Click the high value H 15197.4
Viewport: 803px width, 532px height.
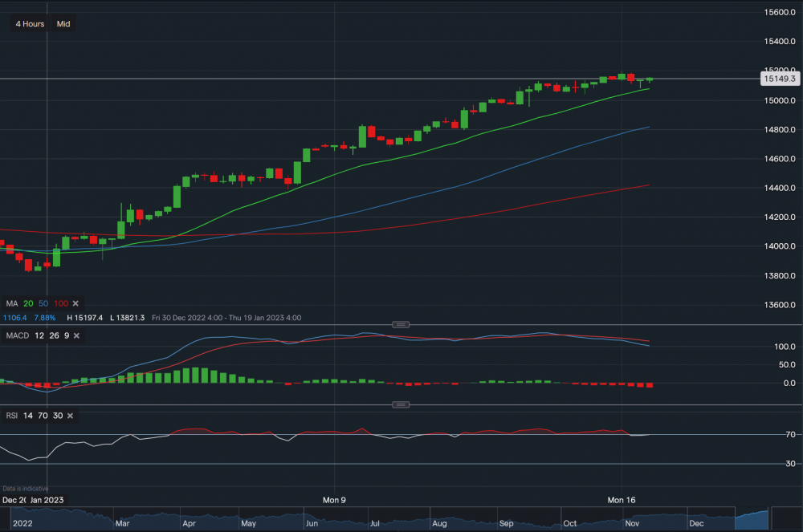point(87,318)
